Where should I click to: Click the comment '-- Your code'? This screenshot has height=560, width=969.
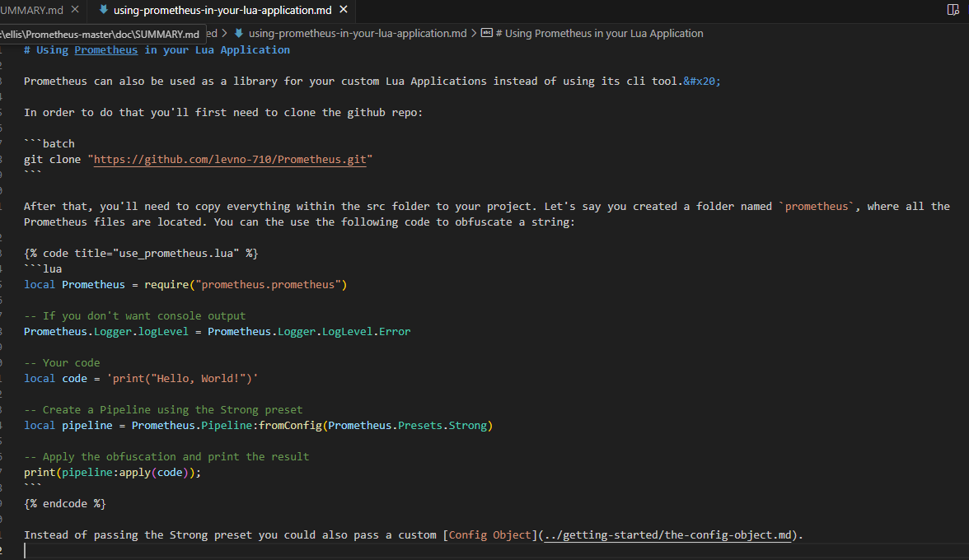[x=62, y=363]
